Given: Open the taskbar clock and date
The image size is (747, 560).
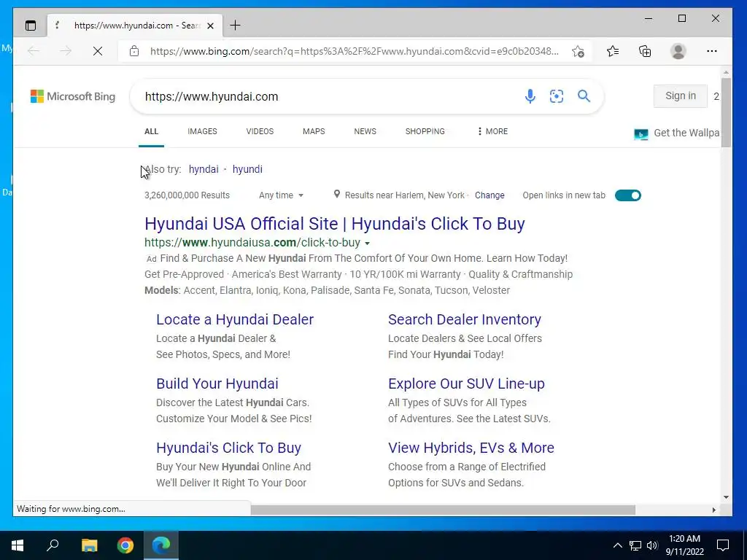Looking at the screenshot, I should tap(684, 545).
